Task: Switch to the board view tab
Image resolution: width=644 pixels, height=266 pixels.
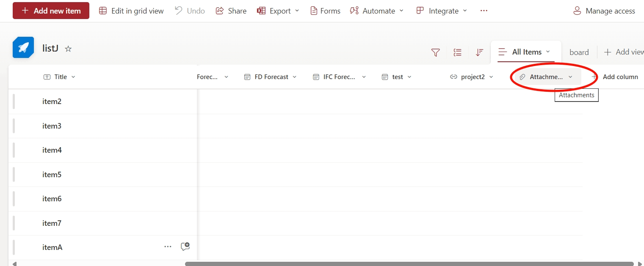Action: [x=579, y=52]
